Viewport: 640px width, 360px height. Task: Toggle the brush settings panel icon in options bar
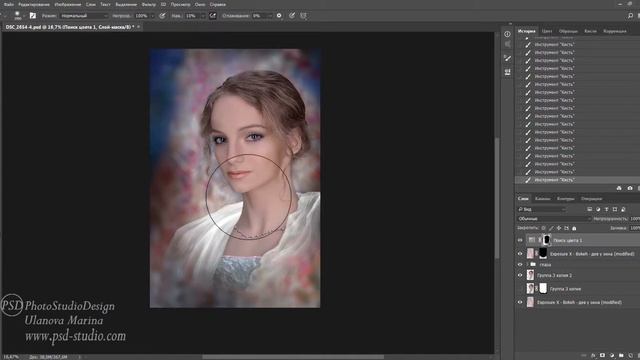tap(33, 16)
